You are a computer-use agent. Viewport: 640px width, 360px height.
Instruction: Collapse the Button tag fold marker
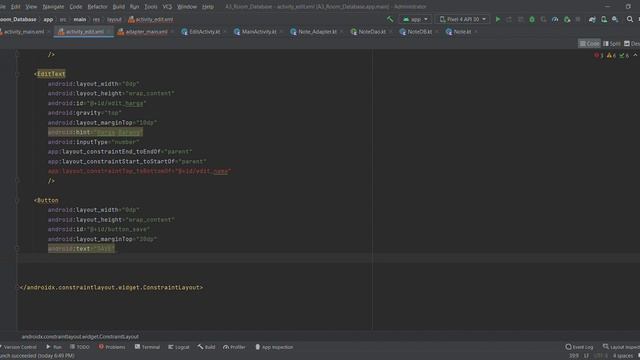tap(18, 200)
